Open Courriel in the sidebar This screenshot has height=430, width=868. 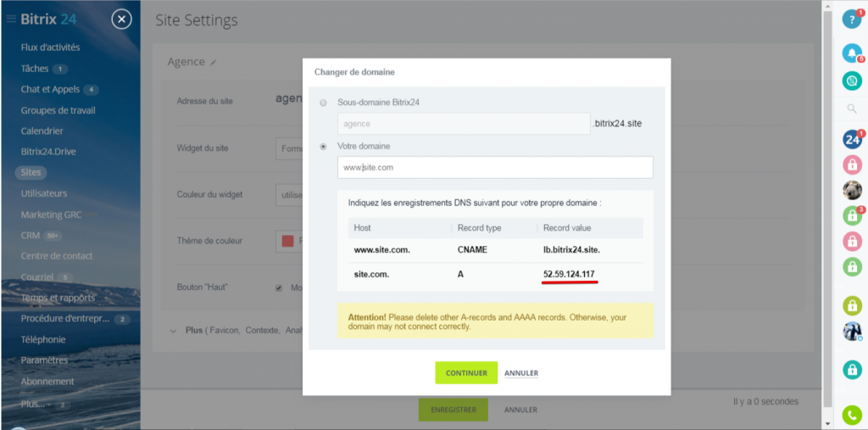37,277
